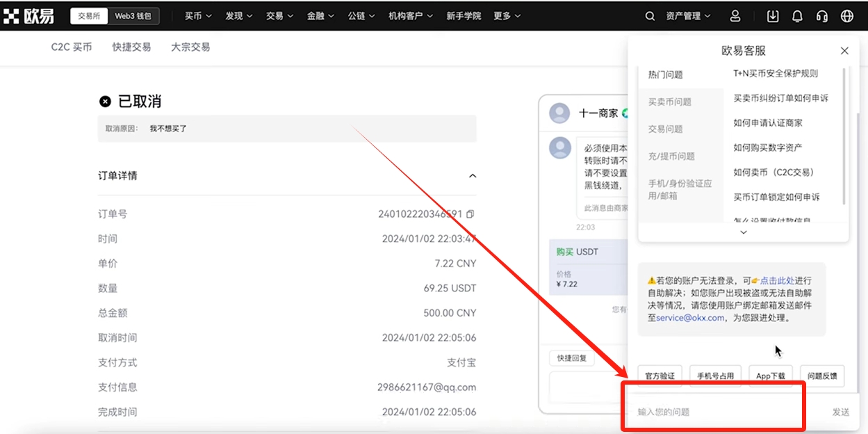Select the 快捷交易 tab
Screen dimensions: 868x434
132,47
